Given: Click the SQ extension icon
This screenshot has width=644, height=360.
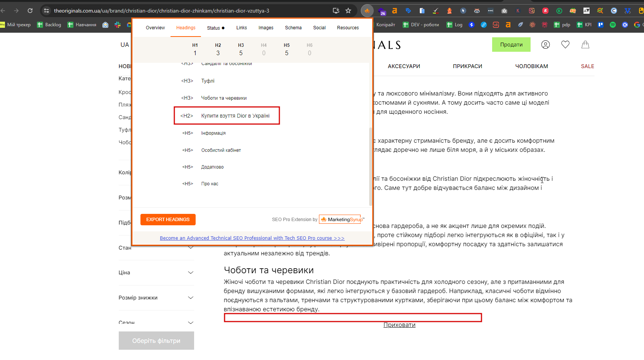Looking at the screenshot, I should pyautogui.click(x=573, y=11).
